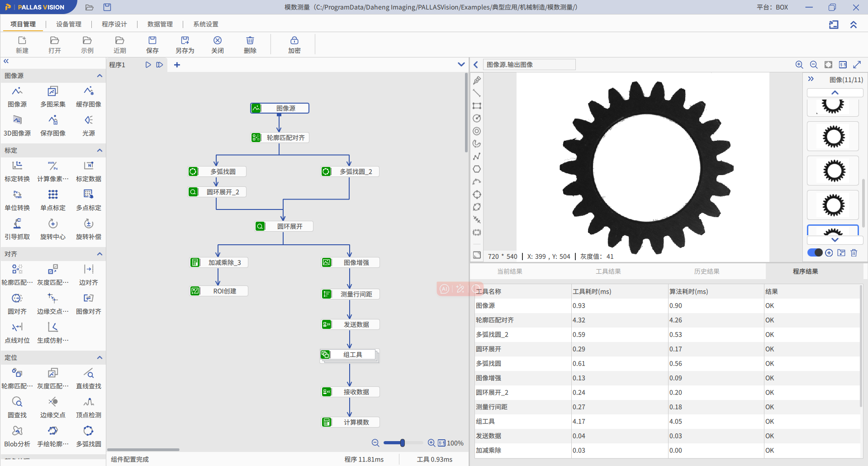Collapse the ribbon with double chevron
This screenshot has width=868, height=466.
click(x=854, y=24)
